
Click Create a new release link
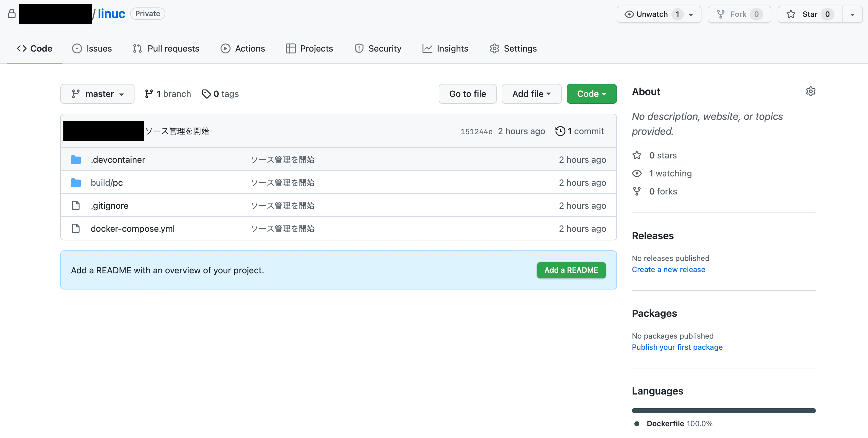coord(668,270)
